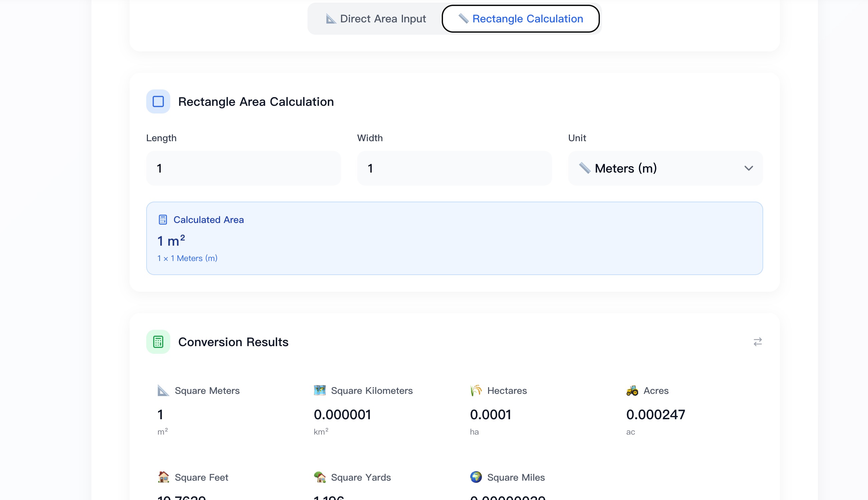Click the ruler icon in Rectangle Calculation tab
The height and width of the screenshot is (500, 868).
463,19
